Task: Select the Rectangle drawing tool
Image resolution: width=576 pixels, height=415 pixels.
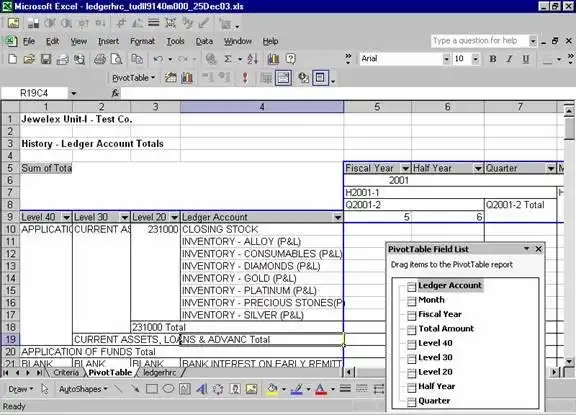Action: tap(151, 389)
